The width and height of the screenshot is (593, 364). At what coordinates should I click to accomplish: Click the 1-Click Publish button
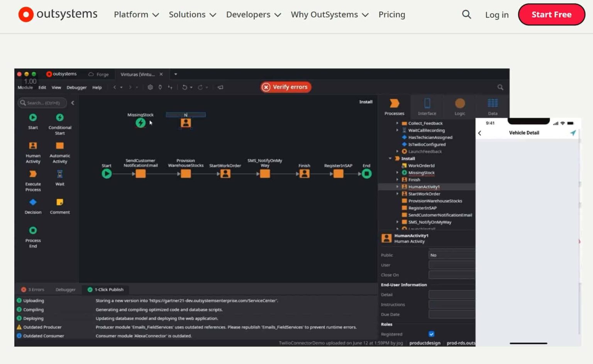(x=105, y=290)
